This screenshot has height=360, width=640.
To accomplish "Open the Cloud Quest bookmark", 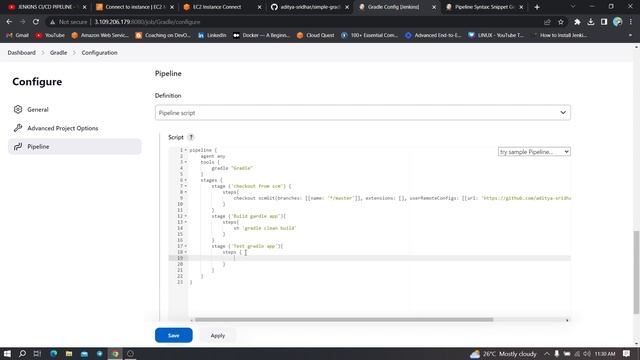I will pyautogui.click(x=316, y=36).
